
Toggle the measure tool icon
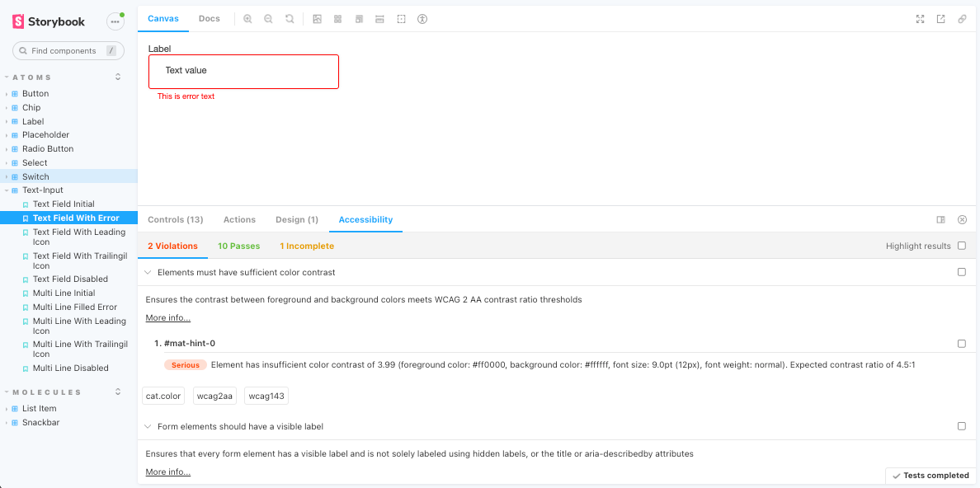click(x=379, y=19)
